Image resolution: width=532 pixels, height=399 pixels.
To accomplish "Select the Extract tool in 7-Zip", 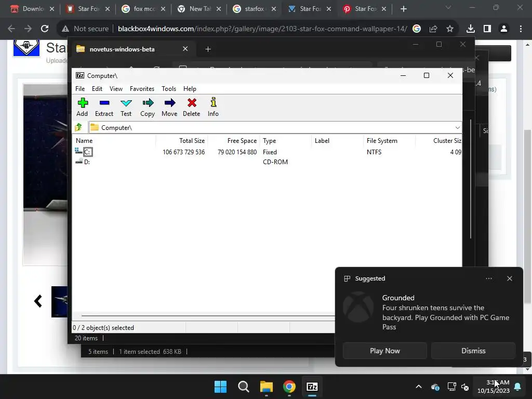I will click(104, 107).
